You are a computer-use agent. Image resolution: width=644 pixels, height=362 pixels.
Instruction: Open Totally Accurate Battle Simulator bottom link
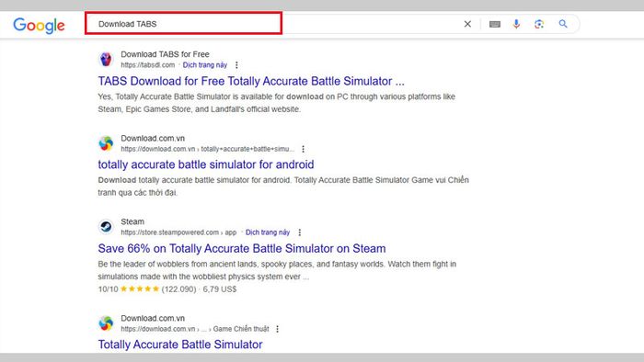click(x=180, y=345)
